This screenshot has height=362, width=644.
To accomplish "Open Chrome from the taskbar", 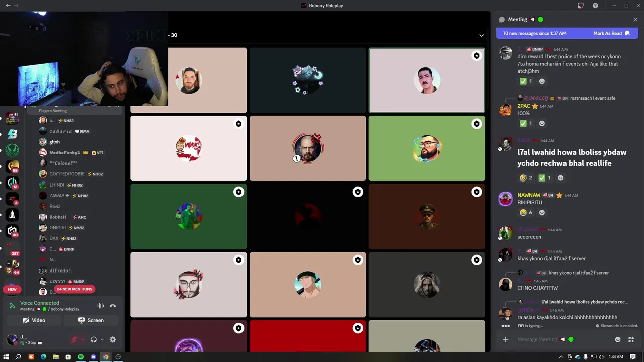I will point(106,357).
